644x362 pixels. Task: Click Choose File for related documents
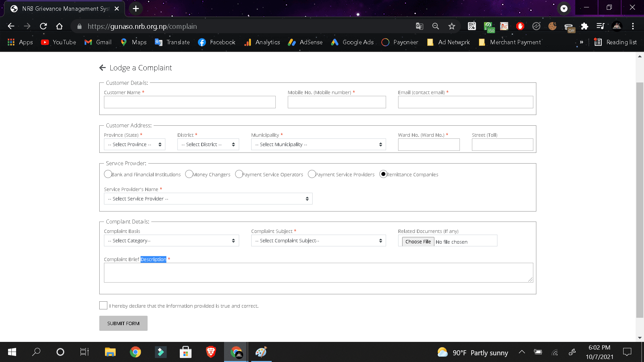click(x=418, y=242)
